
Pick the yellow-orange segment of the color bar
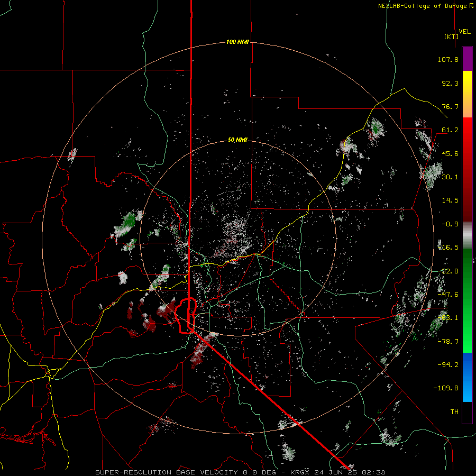pos(467,94)
